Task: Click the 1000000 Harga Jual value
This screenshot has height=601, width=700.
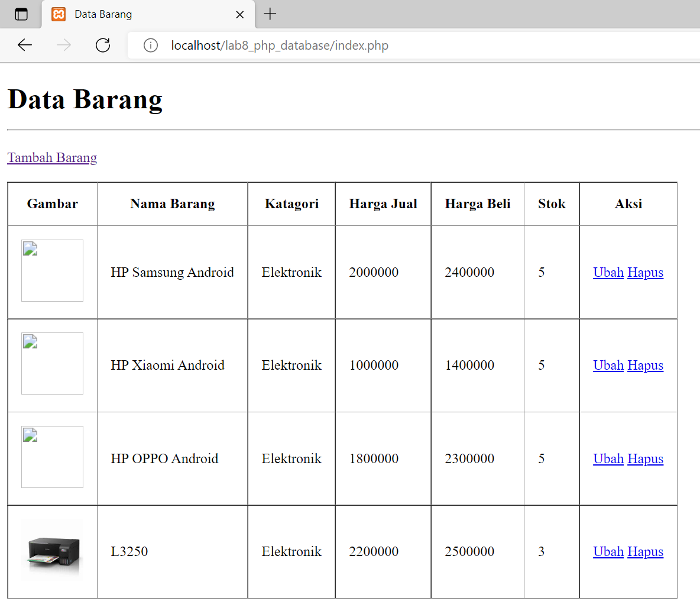Action: [x=374, y=365]
